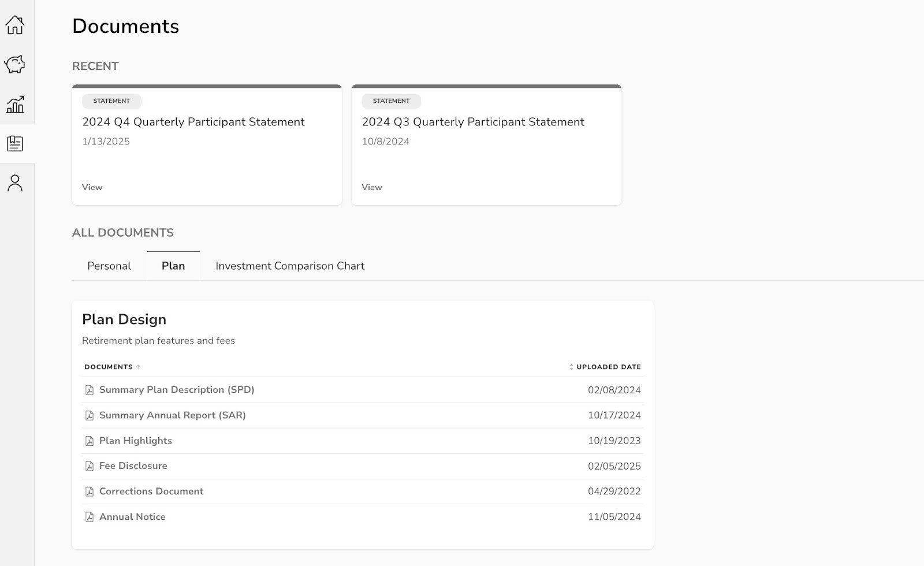Sort by Uploaded Date column

point(608,367)
